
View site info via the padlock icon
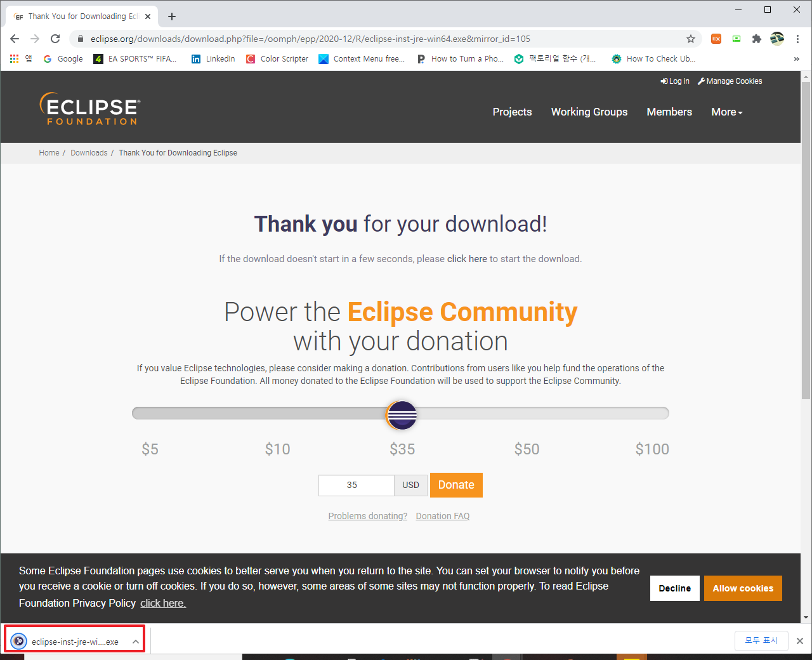81,39
